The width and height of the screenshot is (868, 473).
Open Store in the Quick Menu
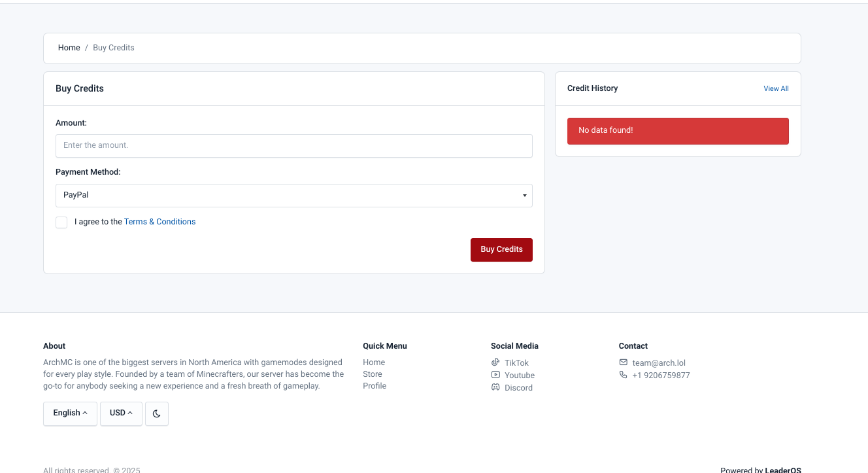pyautogui.click(x=373, y=374)
